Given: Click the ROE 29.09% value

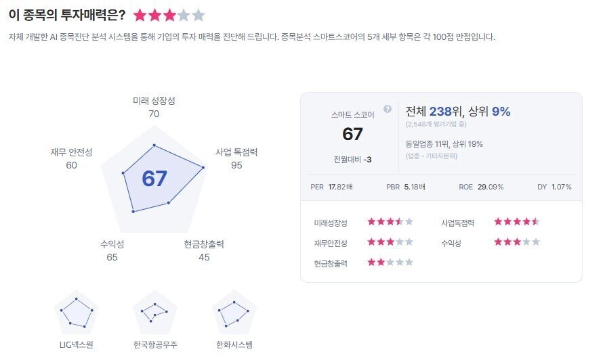Looking at the screenshot, I should [491, 187].
